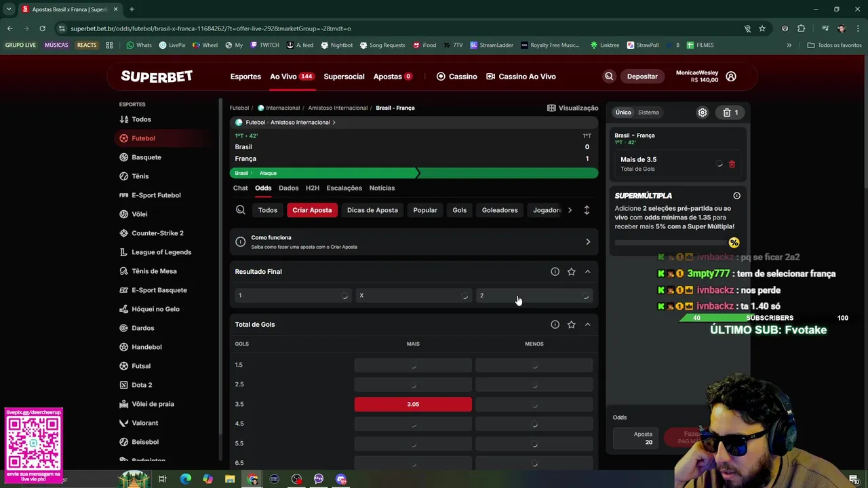
Task: Click the Depositar button
Action: click(642, 77)
